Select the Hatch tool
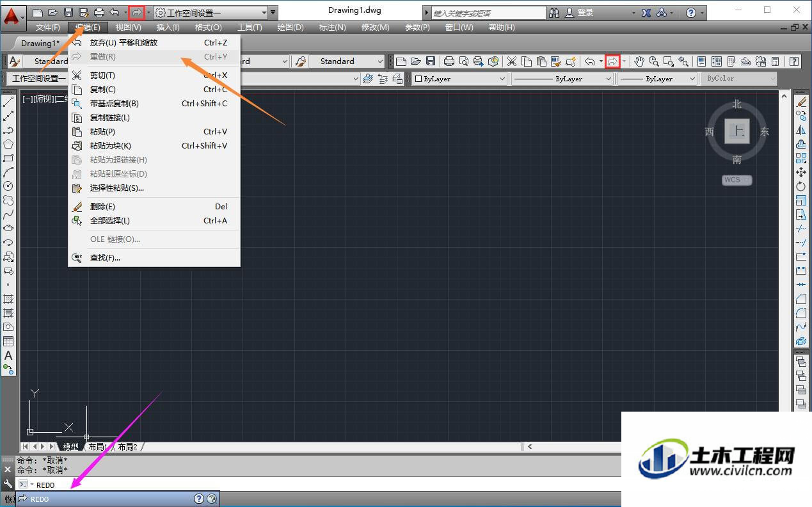The height and width of the screenshot is (507, 812). click(x=8, y=299)
